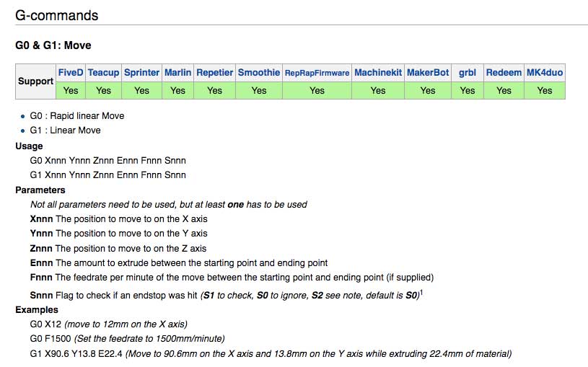Image resolution: width=588 pixels, height=367 pixels.
Task: Click the Support row header cell
Action: pos(35,81)
